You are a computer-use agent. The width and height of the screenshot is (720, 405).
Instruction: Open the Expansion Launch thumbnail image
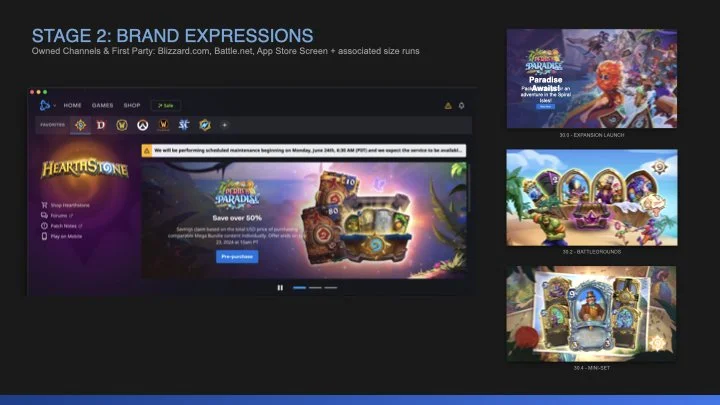591,79
